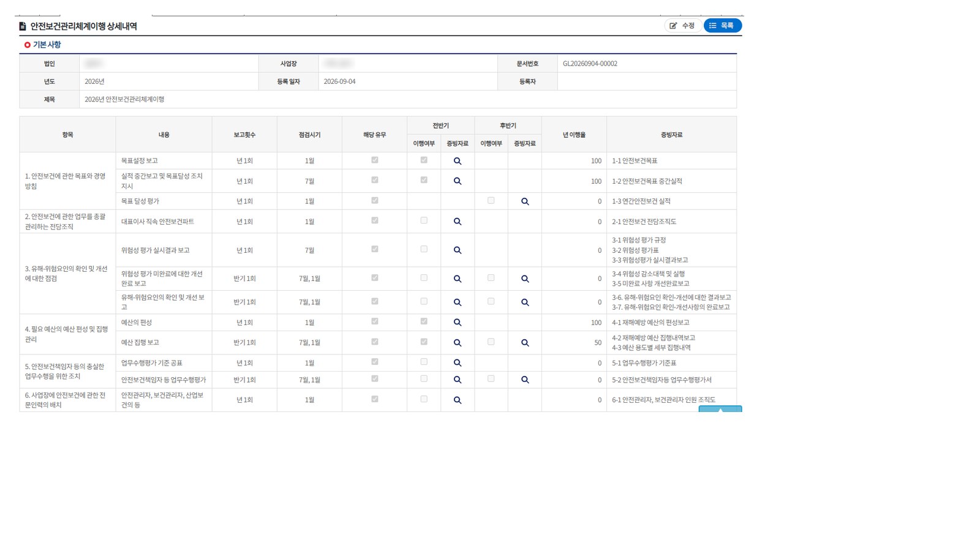The width and height of the screenshot is (980, 551).
Task: Toggle first-half 이행여부 checkbox for 예산의 편성
Action: point(424,321)
